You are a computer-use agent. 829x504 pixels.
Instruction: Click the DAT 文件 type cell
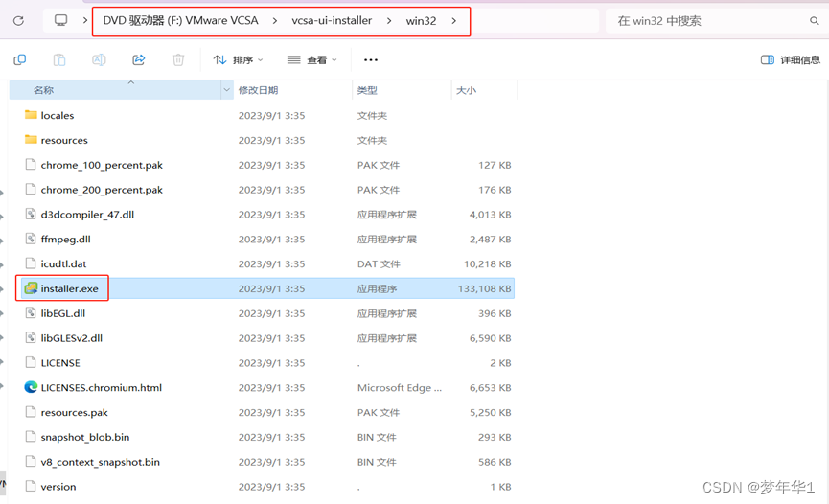click(x=379, y=263)
